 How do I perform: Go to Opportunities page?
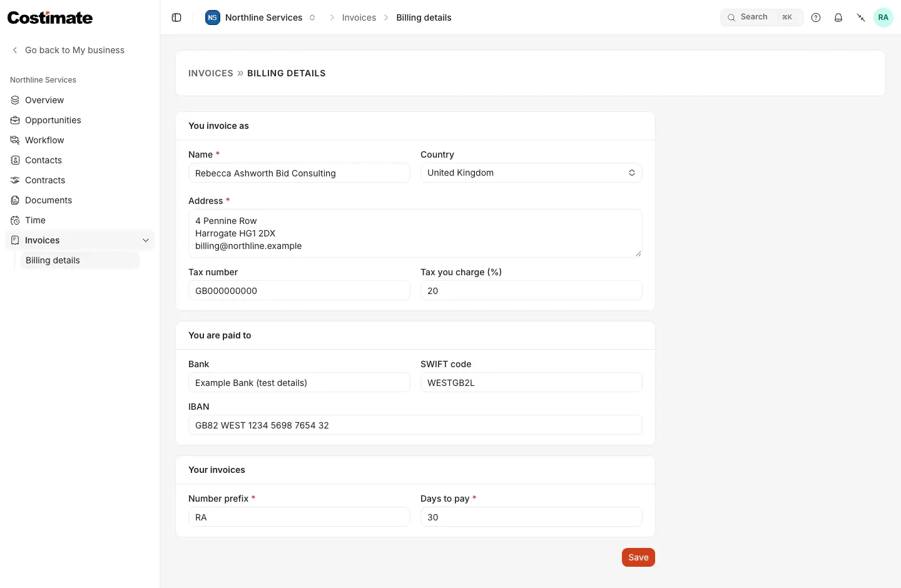[x=79, y=120]
